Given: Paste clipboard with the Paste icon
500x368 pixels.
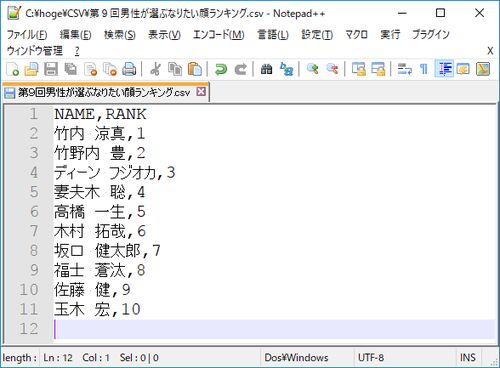Looking at the screenshot, I should (195, 69).
